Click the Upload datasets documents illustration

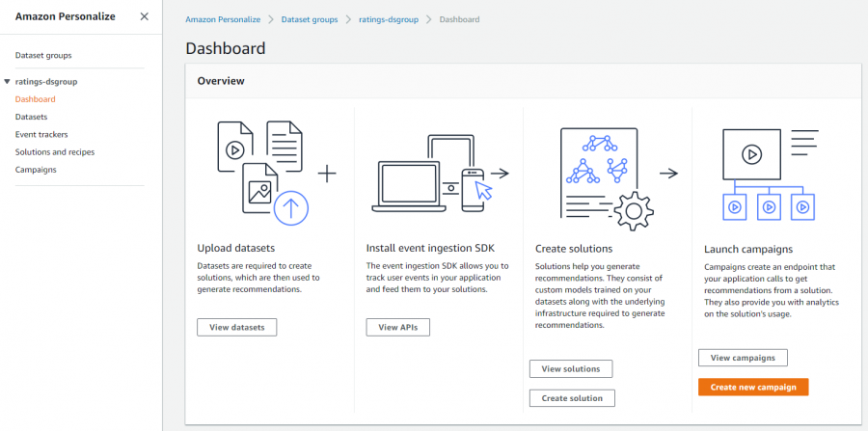[263, 172]
